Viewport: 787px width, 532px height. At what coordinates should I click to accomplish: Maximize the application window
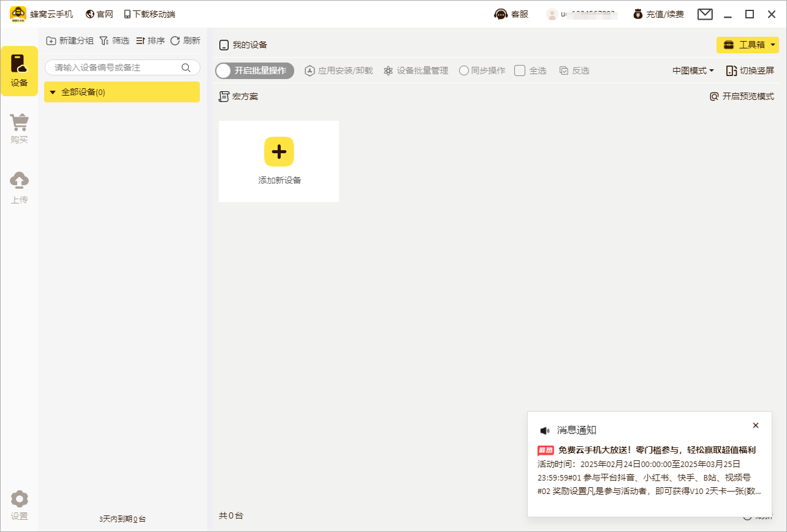(749, 14)
